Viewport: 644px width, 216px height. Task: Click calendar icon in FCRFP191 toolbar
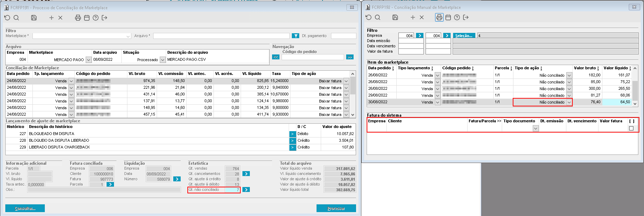click(x=87, y=18)
